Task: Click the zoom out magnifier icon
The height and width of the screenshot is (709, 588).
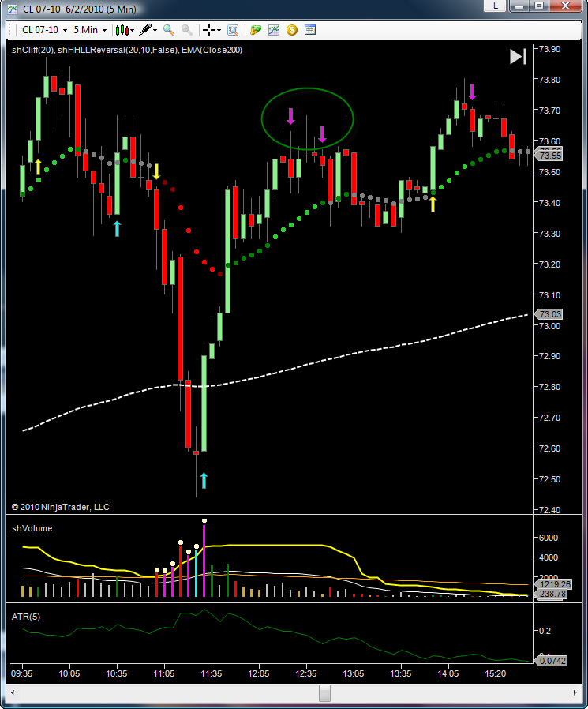Action: [x=186, y=30]
